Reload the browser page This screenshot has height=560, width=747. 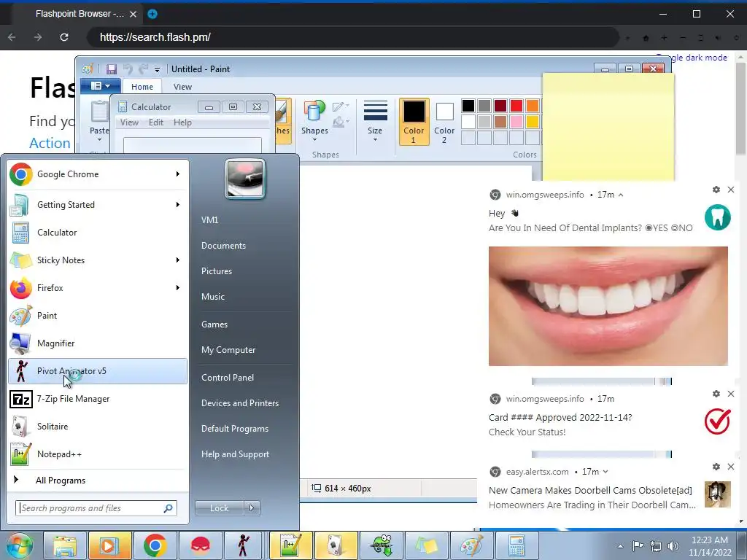pyautogui.click(x=64, y=37)
